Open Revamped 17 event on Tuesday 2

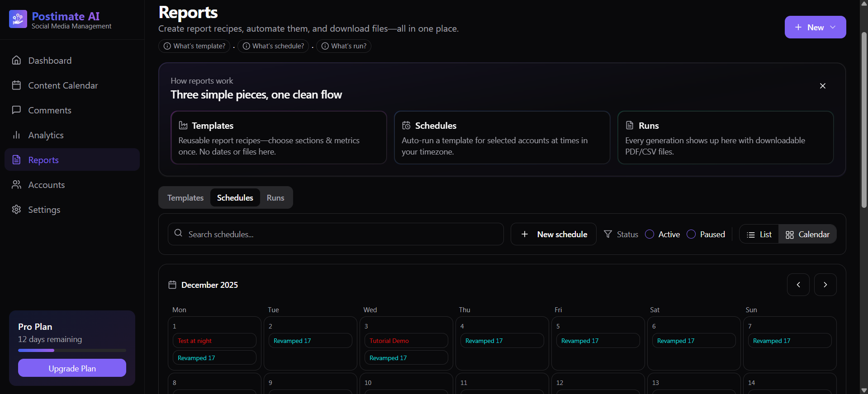310,341
